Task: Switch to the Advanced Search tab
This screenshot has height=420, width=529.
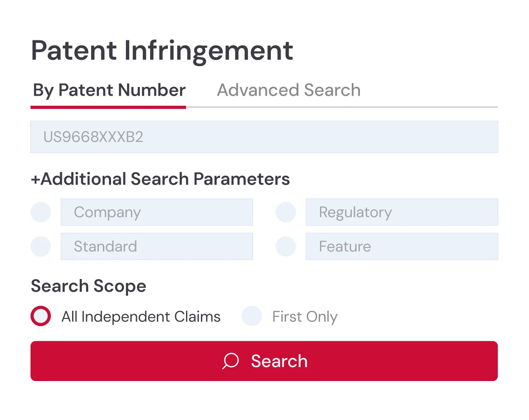Action: pyautogui.click(x=289, y=90)
